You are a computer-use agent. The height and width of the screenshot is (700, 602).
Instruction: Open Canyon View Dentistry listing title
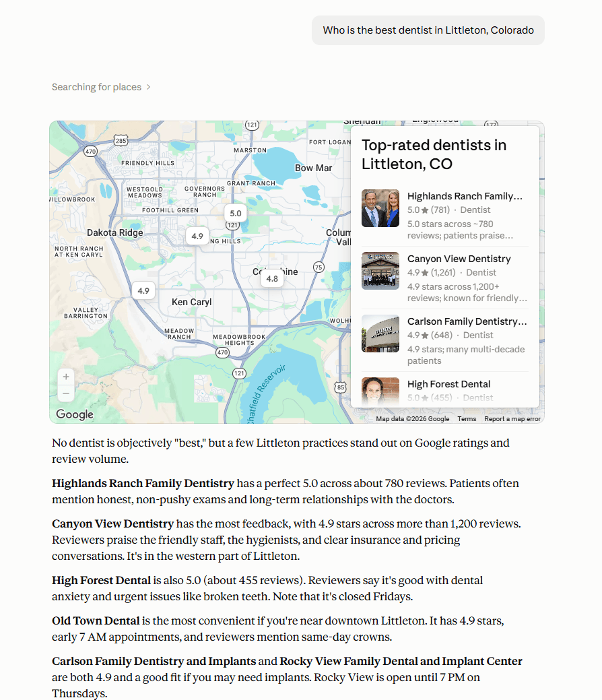[x=459, y=259]
